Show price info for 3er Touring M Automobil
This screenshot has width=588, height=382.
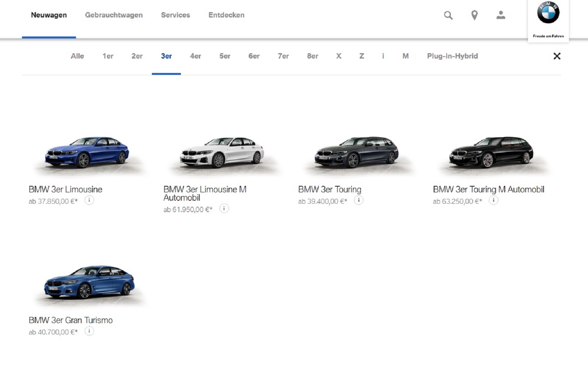(493, 200)
